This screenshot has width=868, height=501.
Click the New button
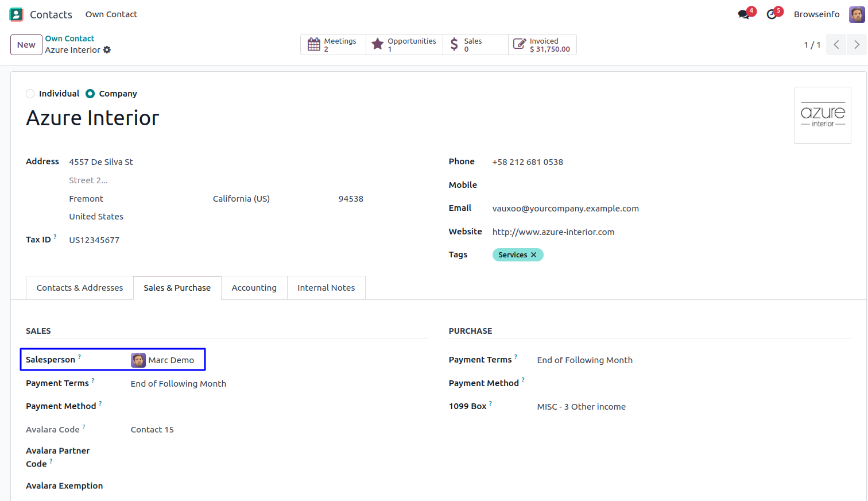[x=26, y=45]
